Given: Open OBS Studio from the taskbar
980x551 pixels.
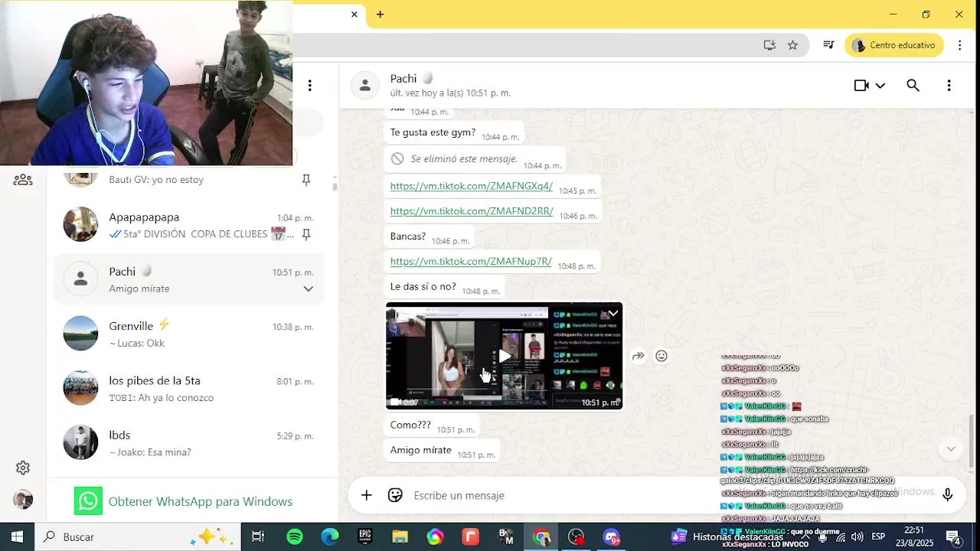Looking at the screenshot, I should tap(577, 537).
